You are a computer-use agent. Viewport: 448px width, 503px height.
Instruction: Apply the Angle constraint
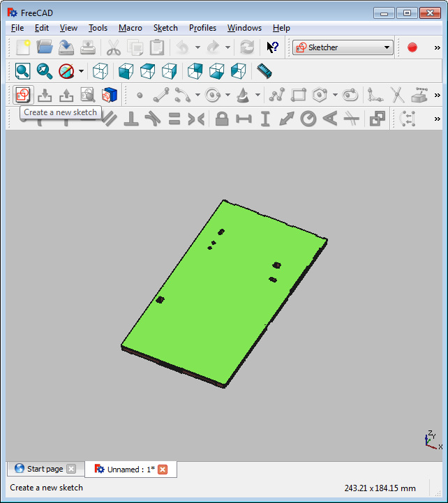(x=330, y=119)
